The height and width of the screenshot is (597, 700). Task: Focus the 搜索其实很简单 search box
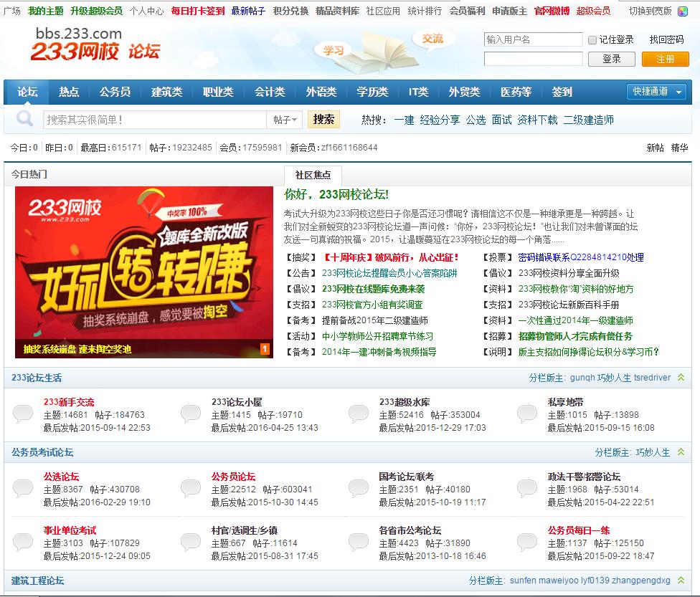[x=155, y=120]
